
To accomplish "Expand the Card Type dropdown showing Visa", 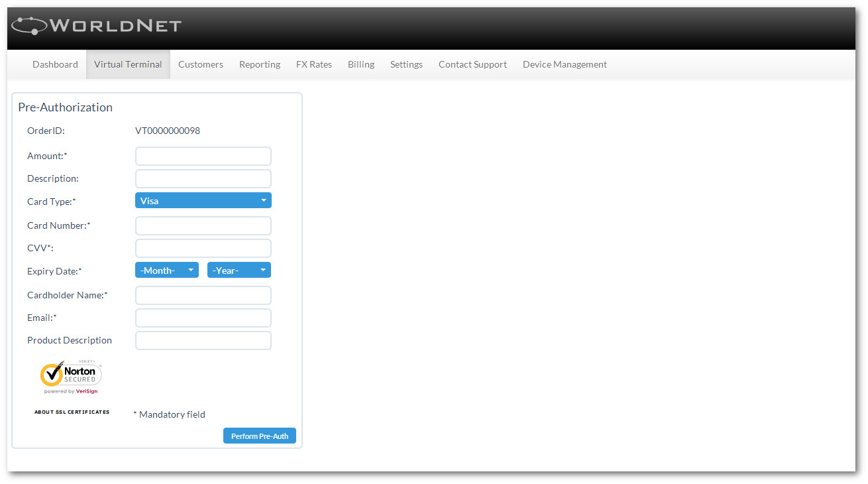I will click(203, 201).
